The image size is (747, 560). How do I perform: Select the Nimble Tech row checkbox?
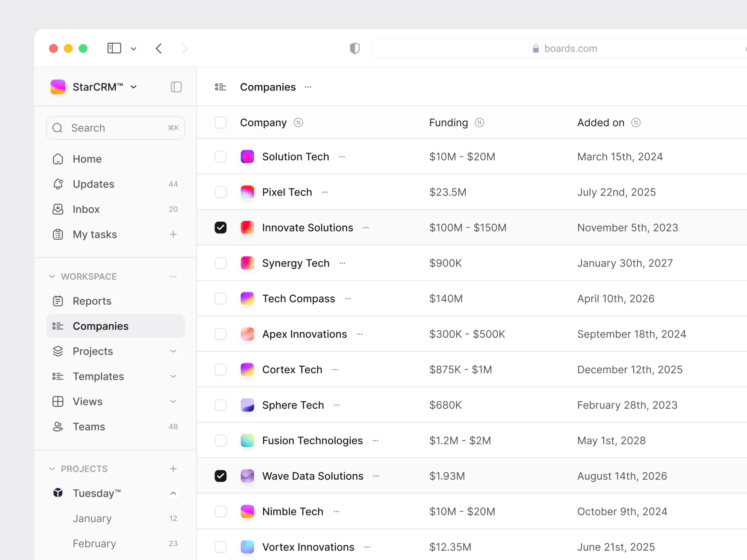point(221,512)
